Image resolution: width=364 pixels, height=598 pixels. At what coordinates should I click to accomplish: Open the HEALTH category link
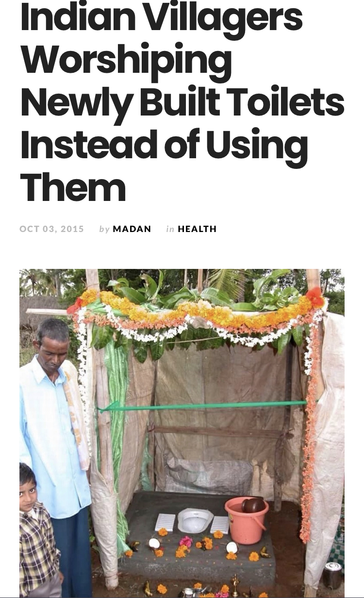[197, 229]
